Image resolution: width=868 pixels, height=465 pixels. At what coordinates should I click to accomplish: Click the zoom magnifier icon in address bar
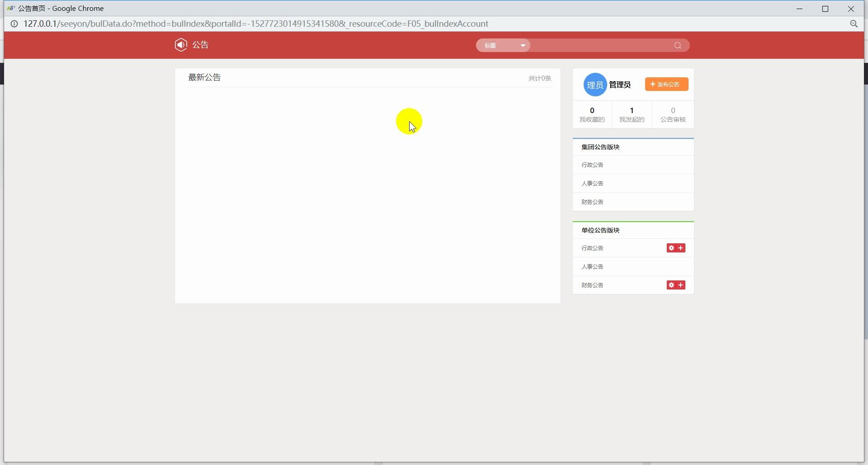click(x=854, y=24)
